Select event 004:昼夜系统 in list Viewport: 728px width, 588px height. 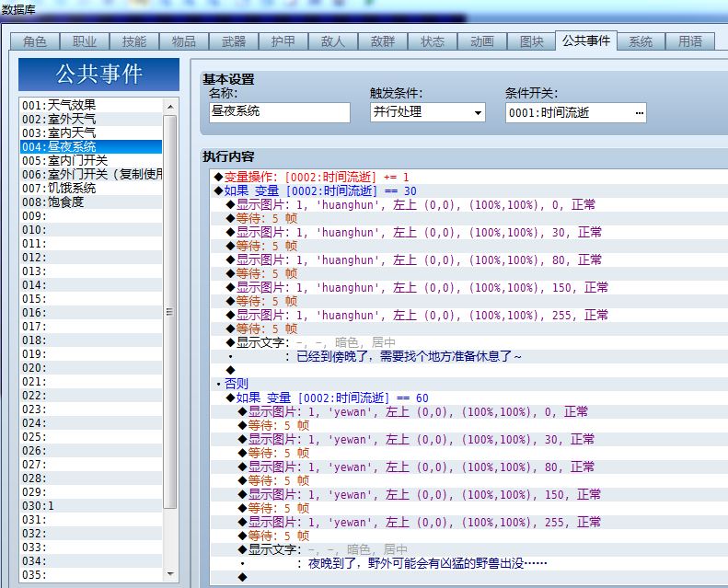click(91, 146)
